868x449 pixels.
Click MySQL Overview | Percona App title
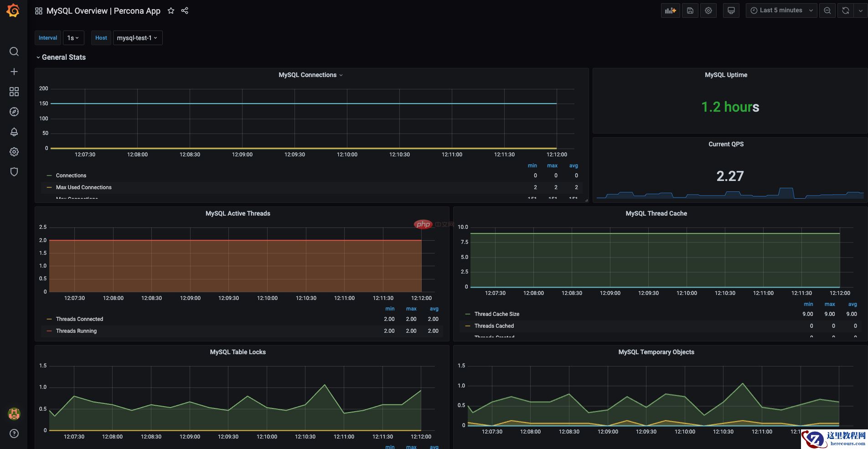103,11
